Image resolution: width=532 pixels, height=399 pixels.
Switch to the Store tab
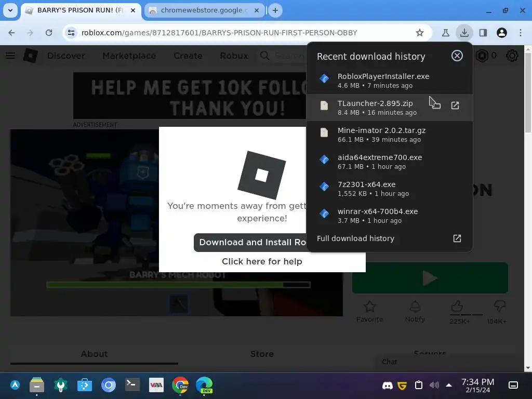(x=262, y=354)
